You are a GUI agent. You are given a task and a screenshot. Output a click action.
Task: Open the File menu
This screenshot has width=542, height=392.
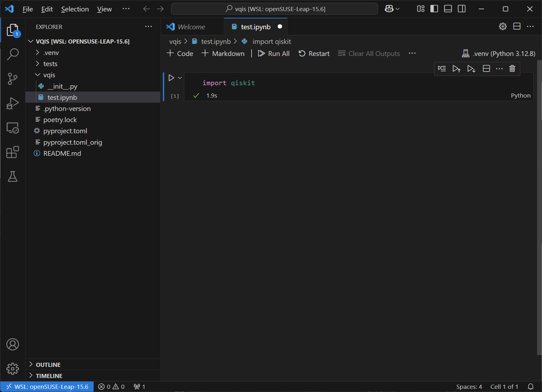[28, 9]
